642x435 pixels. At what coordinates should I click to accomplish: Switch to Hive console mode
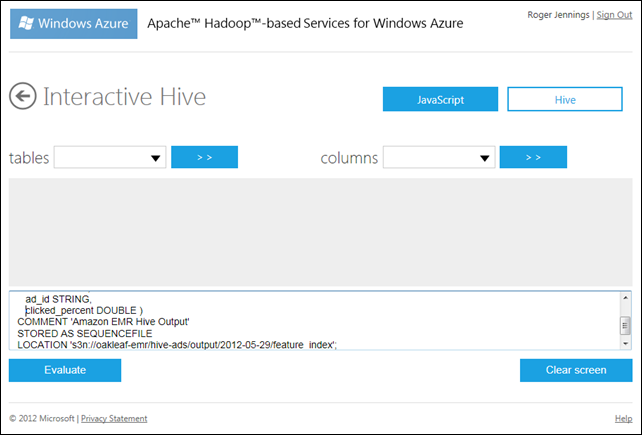(x=563, y=99)
